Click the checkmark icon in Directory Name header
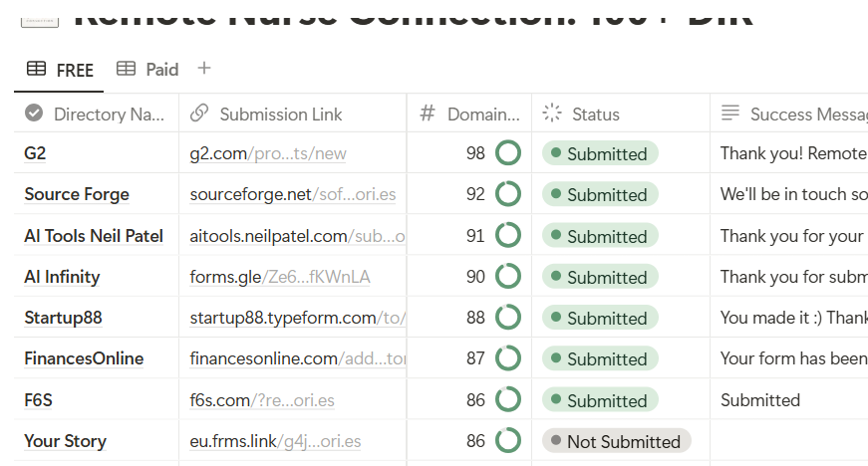The height and width of the screenshot is (466, 868). 34,114
